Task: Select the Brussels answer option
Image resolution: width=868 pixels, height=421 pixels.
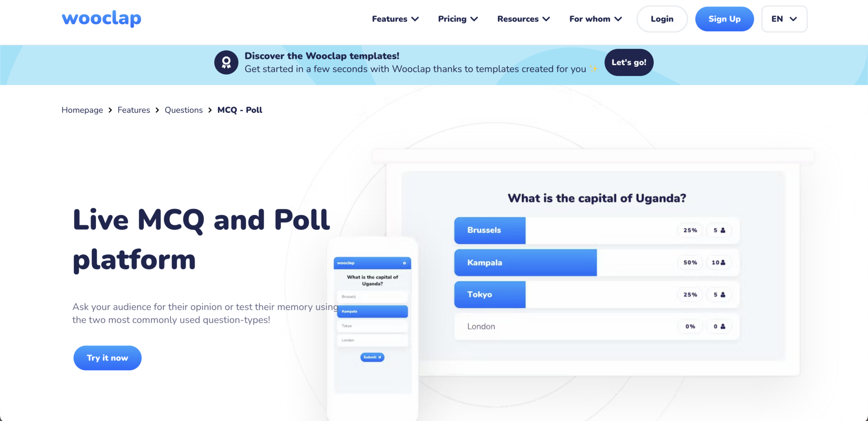Action: pos(372,296)
